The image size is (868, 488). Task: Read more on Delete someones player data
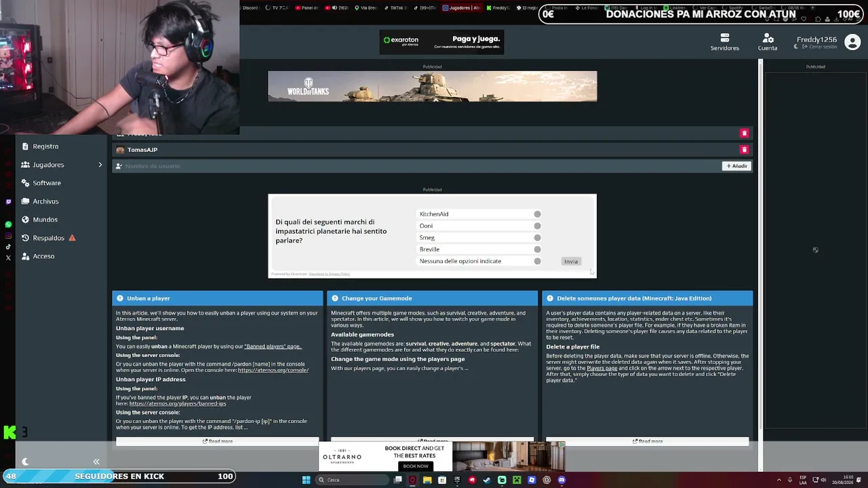[648, 441]
